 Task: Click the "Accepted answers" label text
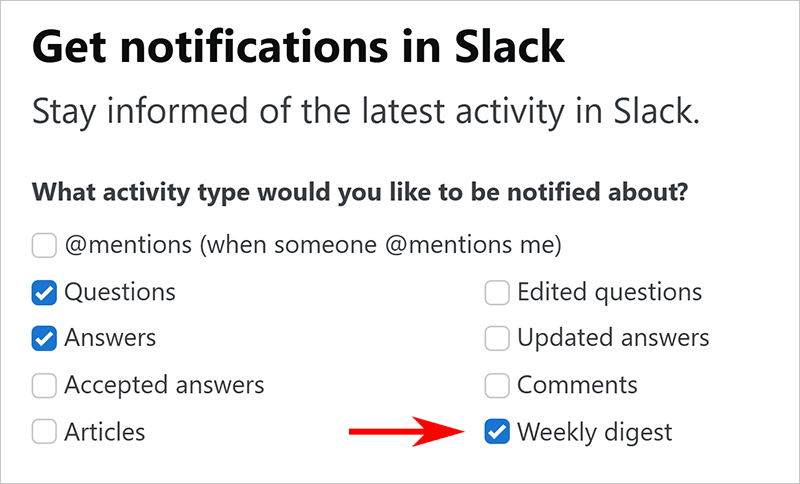click(x=164, y=385)
